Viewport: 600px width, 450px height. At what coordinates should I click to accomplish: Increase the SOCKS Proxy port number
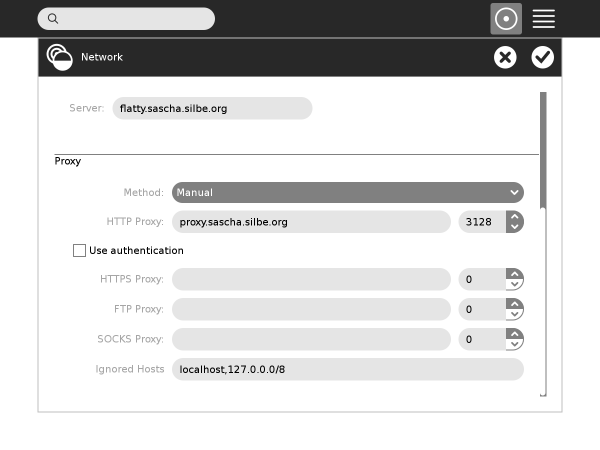point(514,334)
